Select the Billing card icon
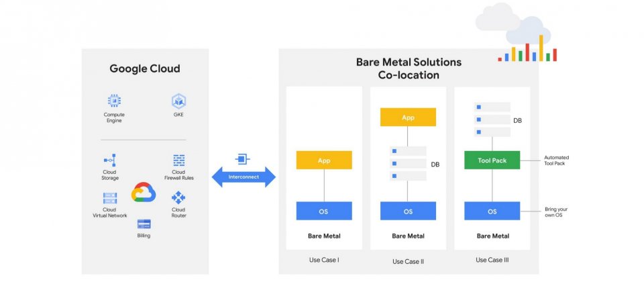The height and width of the screenshot is (282, 644). (144, 224)
